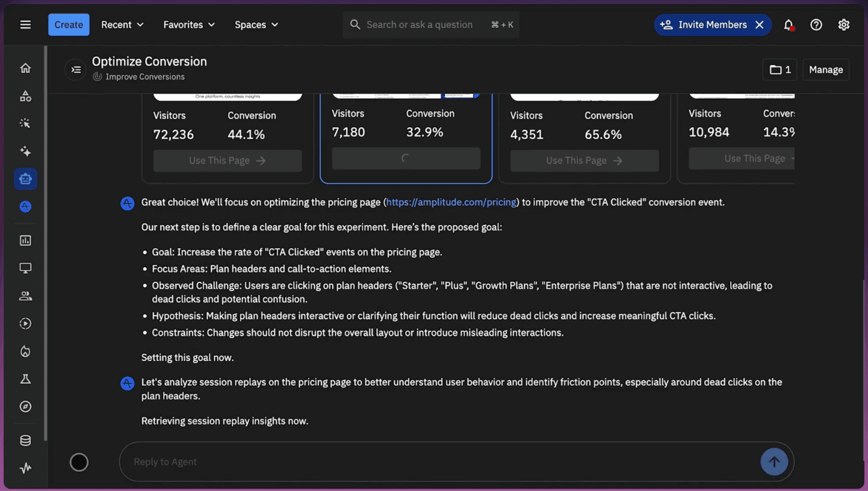Click the Create button
Viewport: 868px width, 491px height.
click(68, 24)
